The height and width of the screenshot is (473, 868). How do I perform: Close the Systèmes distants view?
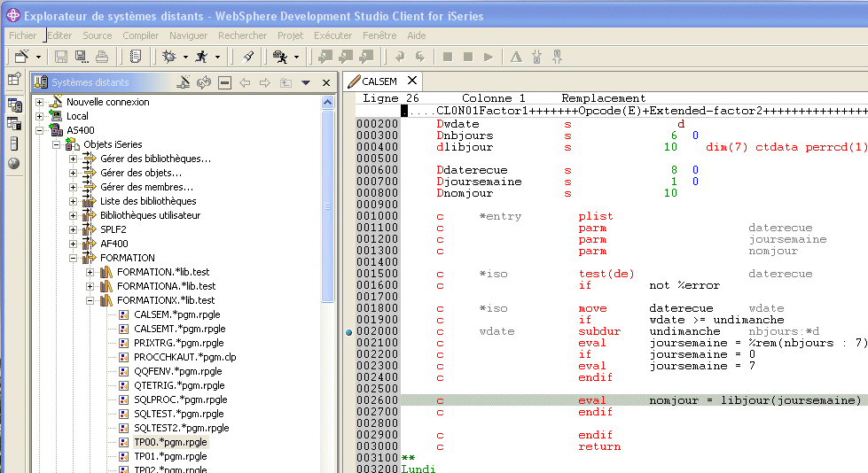(326, 83)
